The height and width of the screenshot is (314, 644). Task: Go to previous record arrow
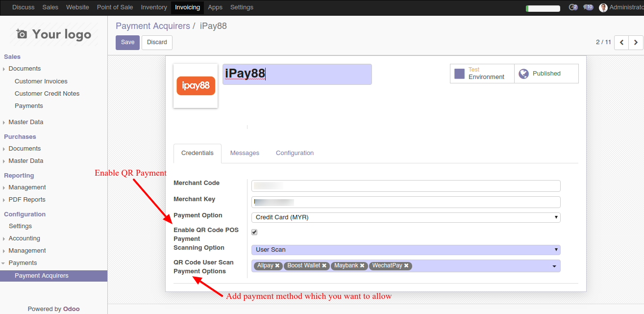621,42
